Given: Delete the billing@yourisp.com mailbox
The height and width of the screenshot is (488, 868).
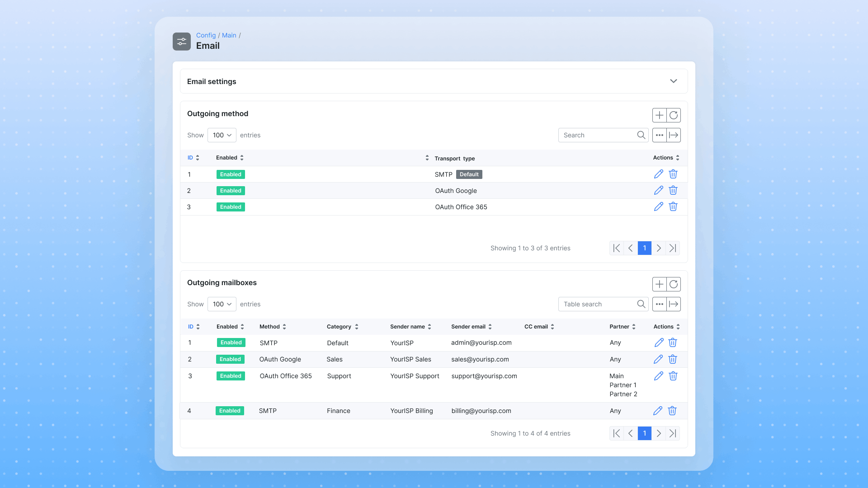Looking at the screenshot, I should click(x=672, y=411).
